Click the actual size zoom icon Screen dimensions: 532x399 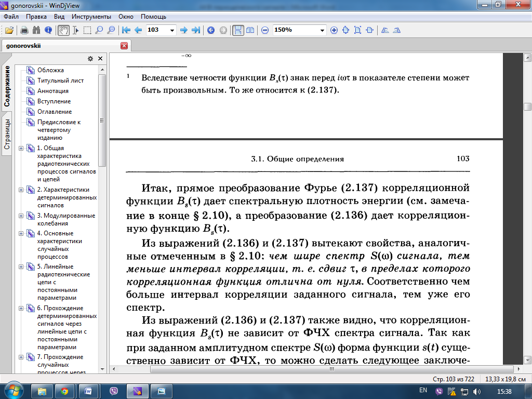(345, 30)
